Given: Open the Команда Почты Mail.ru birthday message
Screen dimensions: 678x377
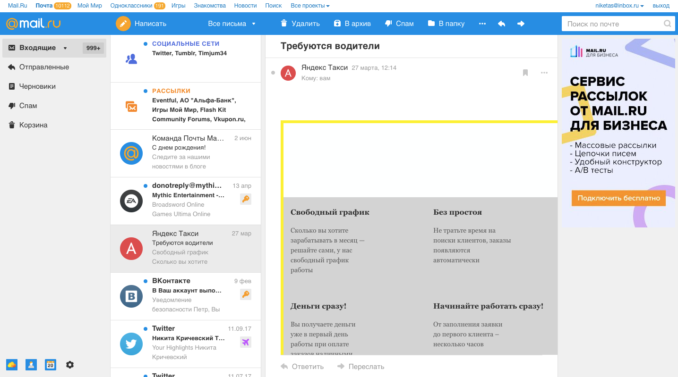Looking at the screenshot, I should point(186,153).
